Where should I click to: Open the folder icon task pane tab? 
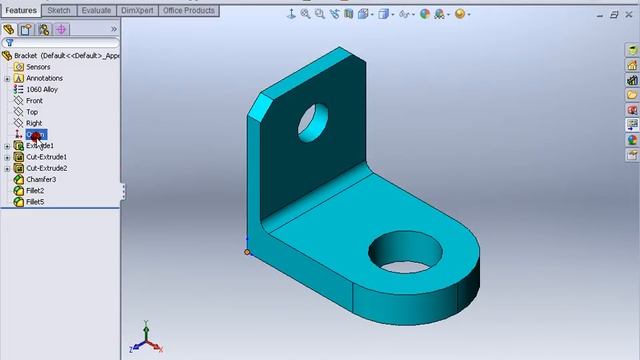632,95
